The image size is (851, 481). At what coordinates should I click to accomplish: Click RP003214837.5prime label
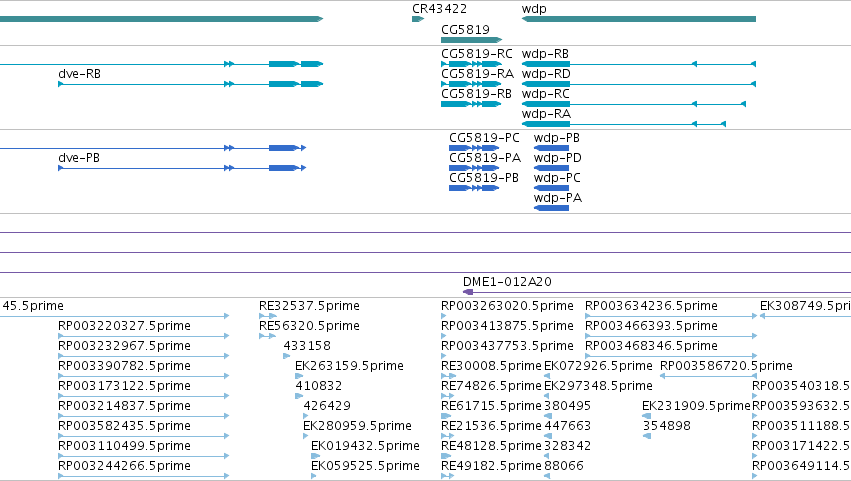coord(124,406)
